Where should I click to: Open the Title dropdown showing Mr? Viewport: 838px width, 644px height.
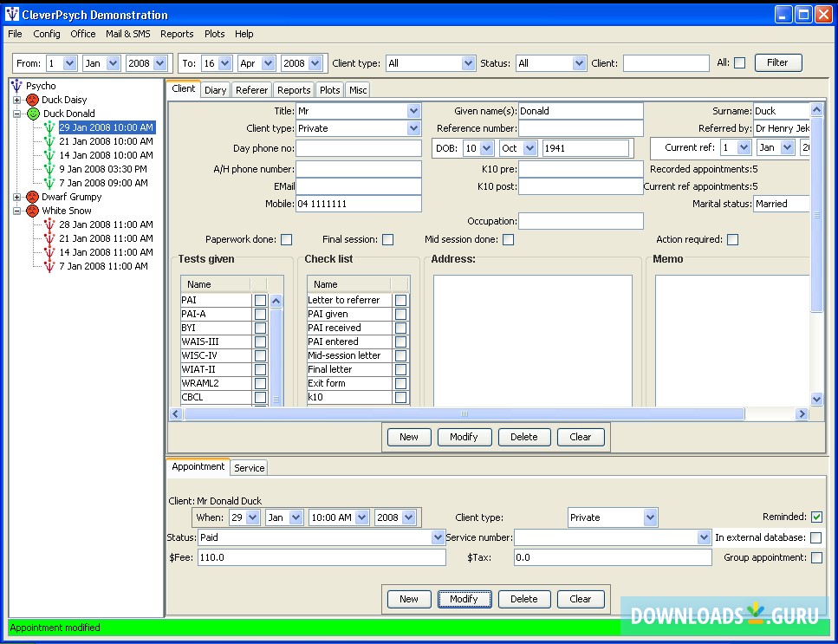click(x=413, y=111)
